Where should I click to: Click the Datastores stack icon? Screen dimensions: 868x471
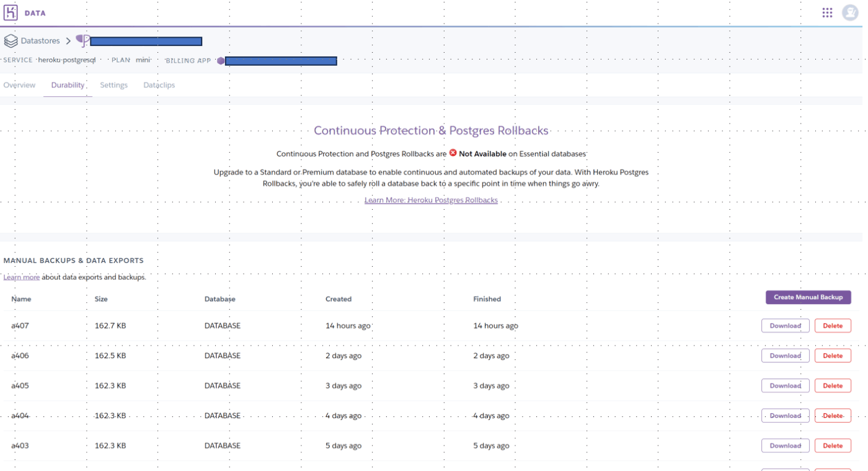(11, 41)
